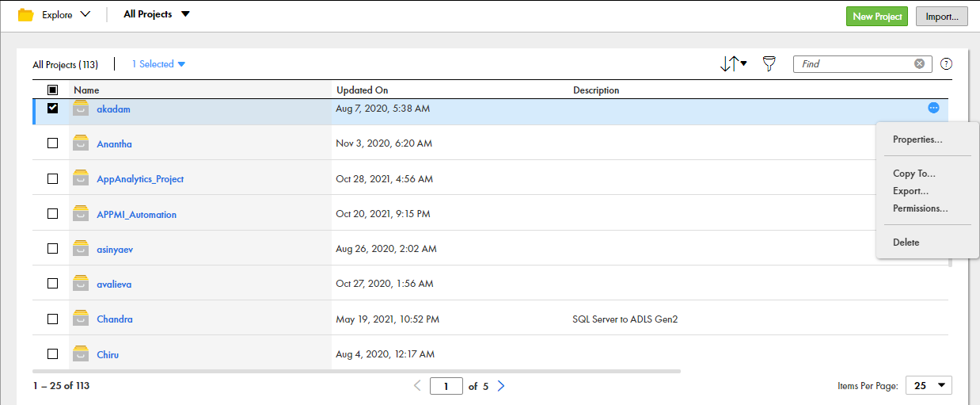Choose Export... from the context menu
The image size is (980, 405).
[x=910, y=191]
